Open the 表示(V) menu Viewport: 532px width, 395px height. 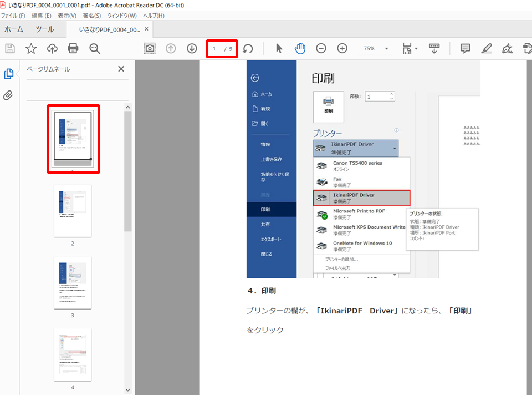point(67,16)
